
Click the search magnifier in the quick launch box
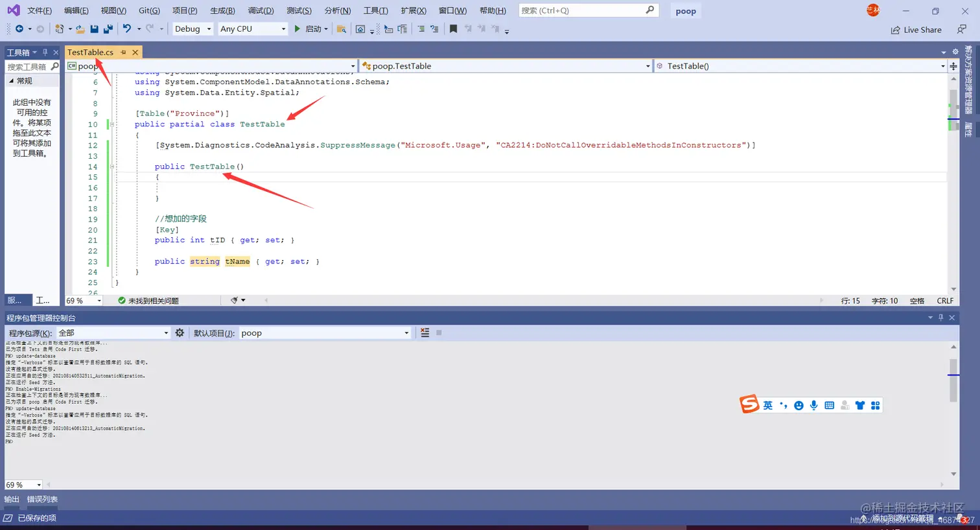pyautogui.click(x=650, y=10)
